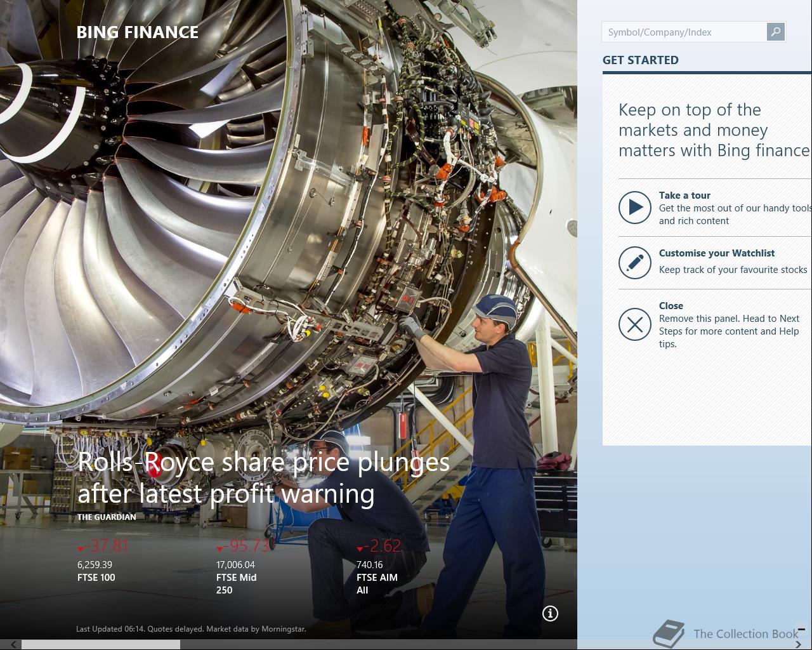The width and height of the screenshot is (812, 650).
Task: Open the Take a tour link
Action: click(x=684, y=196)
